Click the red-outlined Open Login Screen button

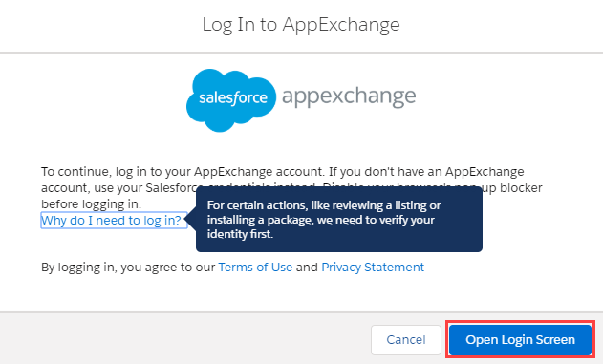(x=520, y=340)
